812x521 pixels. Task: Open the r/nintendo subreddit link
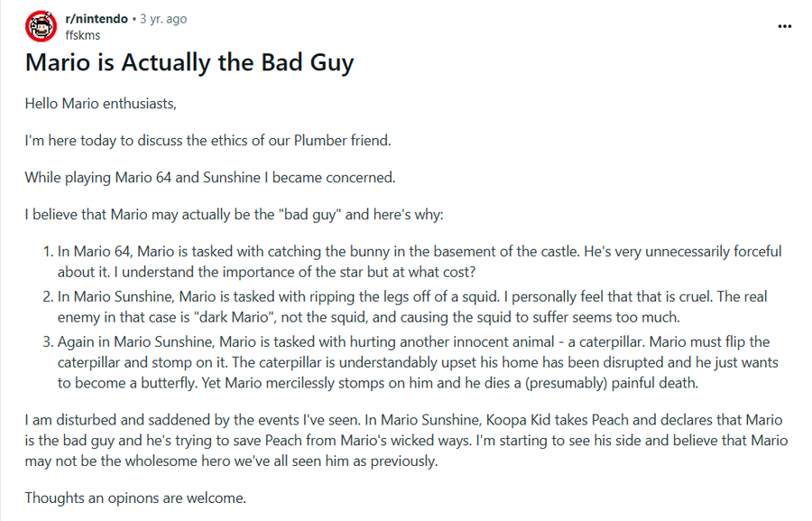tap(97, 19)
